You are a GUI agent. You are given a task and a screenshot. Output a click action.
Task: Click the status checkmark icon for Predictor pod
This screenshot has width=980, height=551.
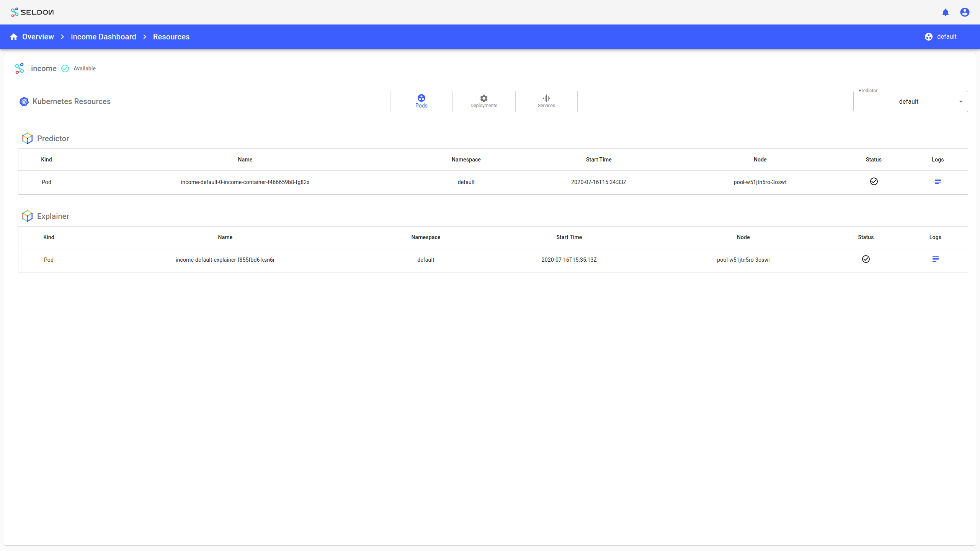click(874, 181)
